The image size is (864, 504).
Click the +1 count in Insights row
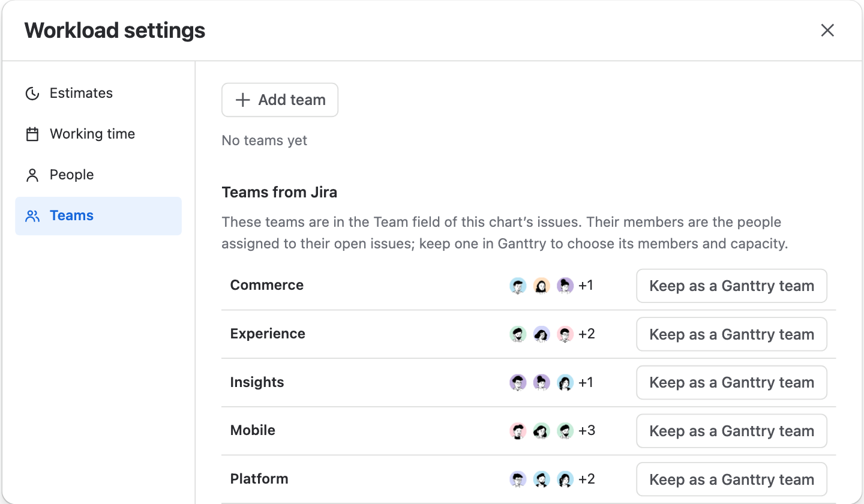586,382
